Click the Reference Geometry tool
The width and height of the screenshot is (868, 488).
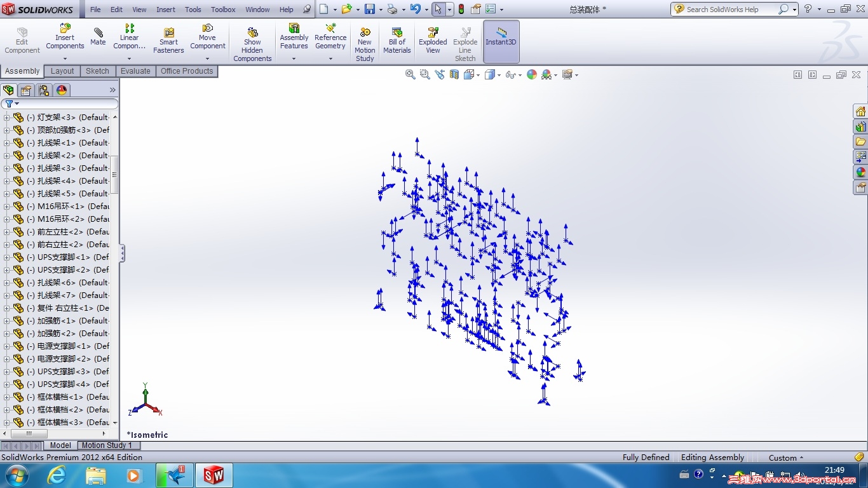(x=330, y=37)
